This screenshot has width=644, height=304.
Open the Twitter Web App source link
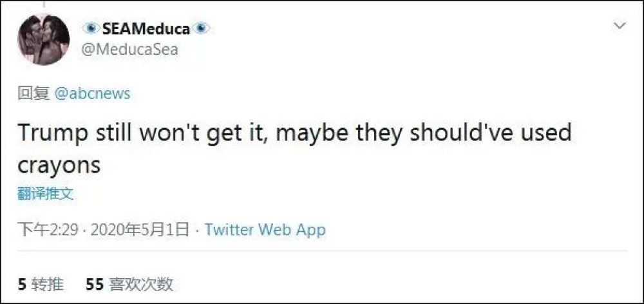coord(265,229)
